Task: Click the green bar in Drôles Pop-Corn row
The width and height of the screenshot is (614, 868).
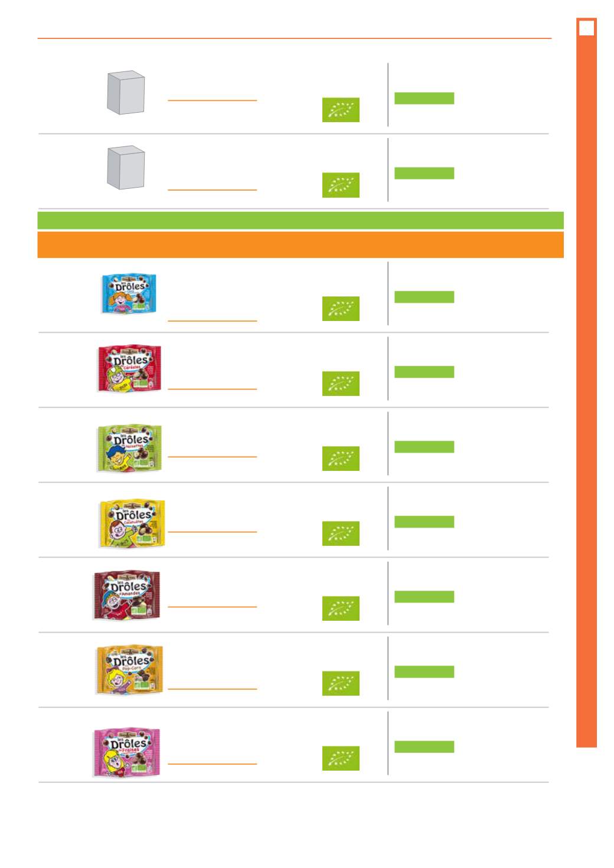Action: tap(424, 672)
